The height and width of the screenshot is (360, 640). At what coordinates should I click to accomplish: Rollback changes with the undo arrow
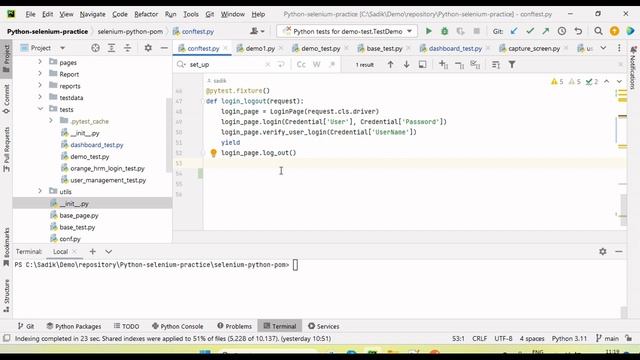pos(578,31)
